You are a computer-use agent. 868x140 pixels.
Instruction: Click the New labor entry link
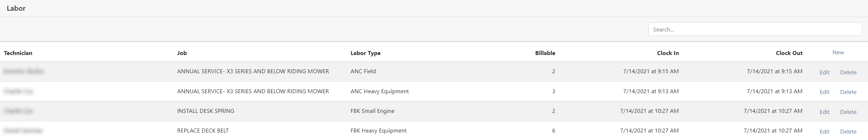pos(838,52)
